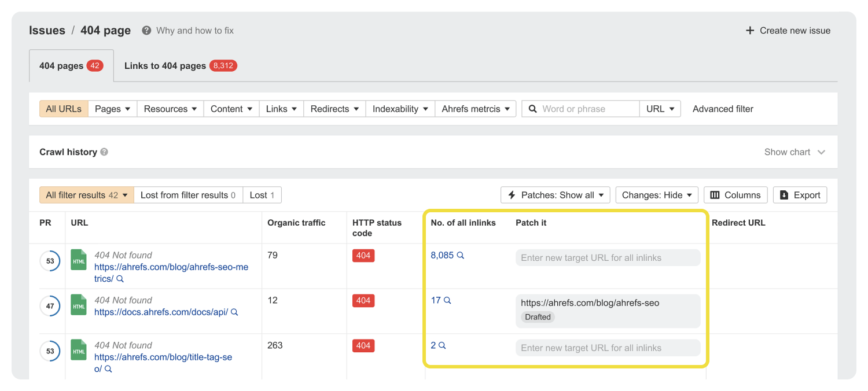Click the Patches lightning icon

pyautogui.click(x=513, y=194)
